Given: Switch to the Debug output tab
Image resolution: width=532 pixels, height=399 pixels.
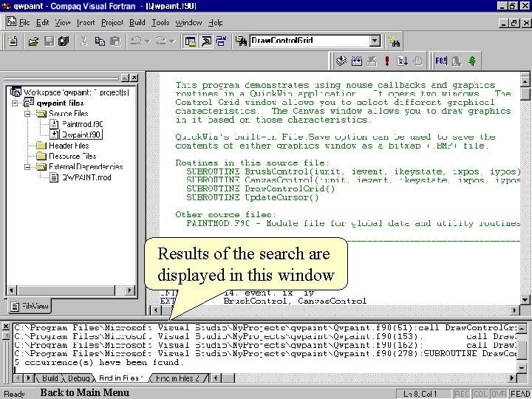Looking at the screenshot, I should click(x=79, y=378).
